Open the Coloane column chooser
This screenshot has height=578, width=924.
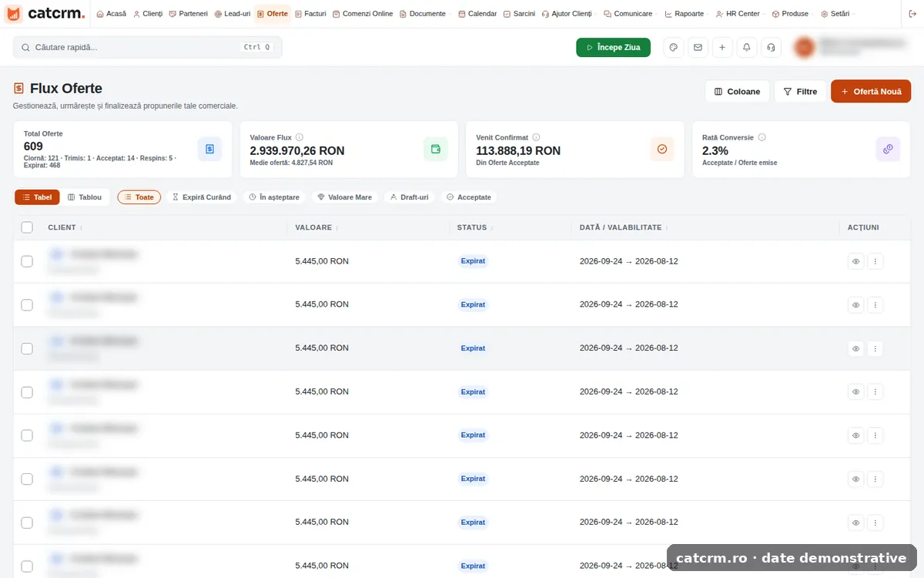coord(737,92)
